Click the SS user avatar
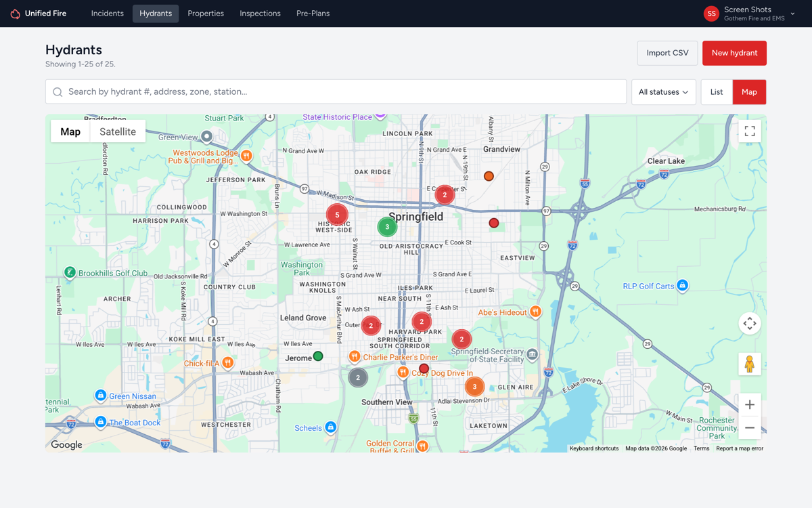Screen dimensions: 812x508 pos(711,14)
